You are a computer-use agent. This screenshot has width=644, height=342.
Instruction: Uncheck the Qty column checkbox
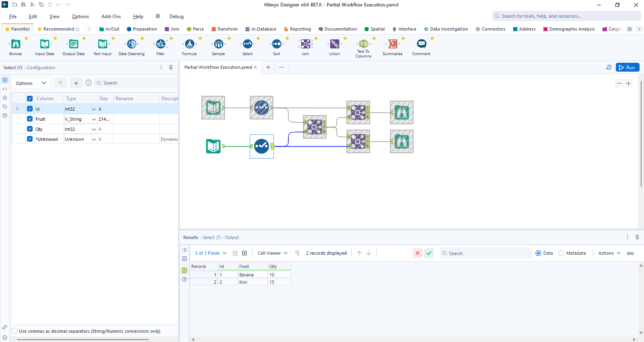click(x=30, y=129)
